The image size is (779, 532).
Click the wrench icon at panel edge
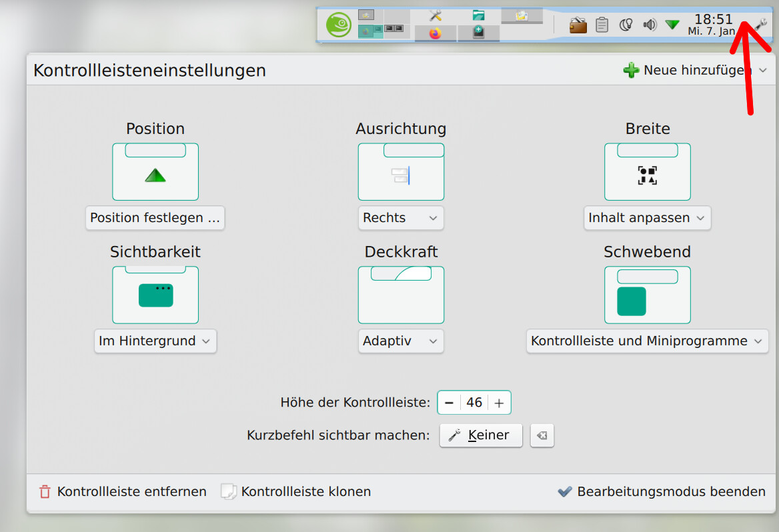tap(762, 25)
